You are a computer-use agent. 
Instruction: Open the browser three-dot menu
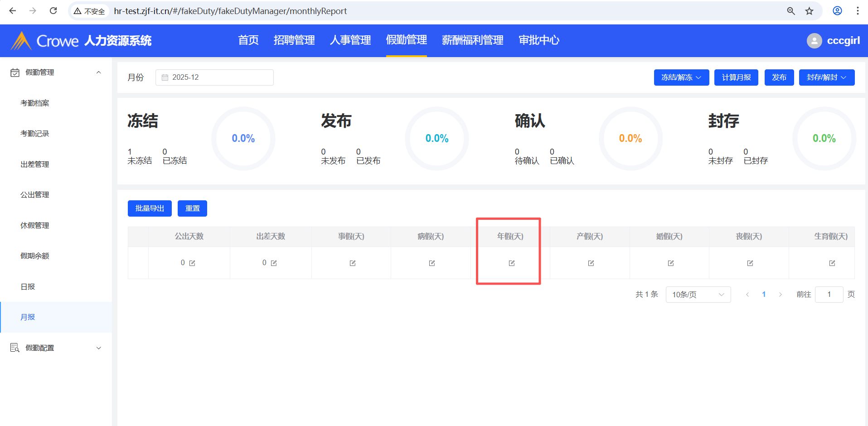pyautogui.click(x=858, y=11)
